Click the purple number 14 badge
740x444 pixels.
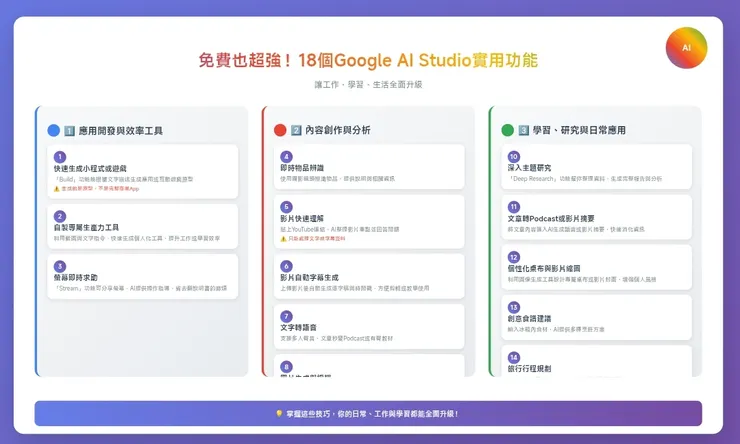coord(514,357)
